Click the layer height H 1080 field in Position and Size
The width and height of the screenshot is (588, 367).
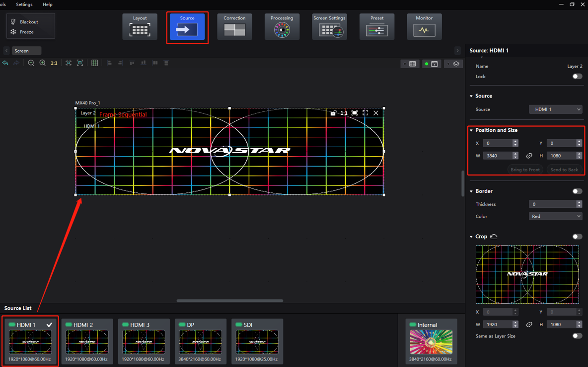(x=561, y=156)
